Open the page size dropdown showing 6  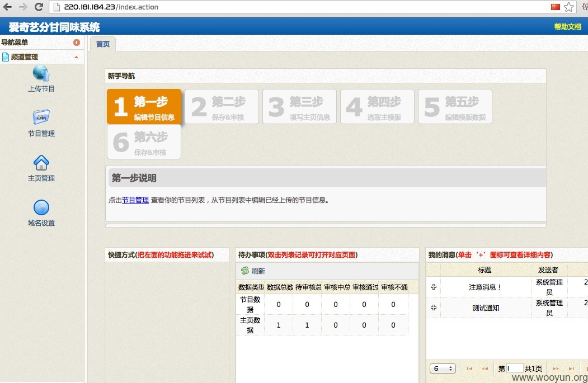click(443, 368)
